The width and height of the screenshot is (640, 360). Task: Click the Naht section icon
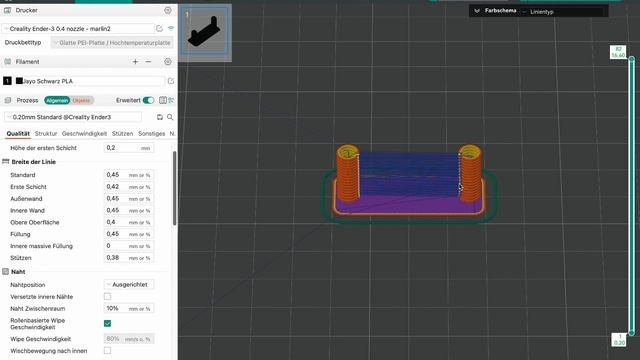(x=5, y=271)
